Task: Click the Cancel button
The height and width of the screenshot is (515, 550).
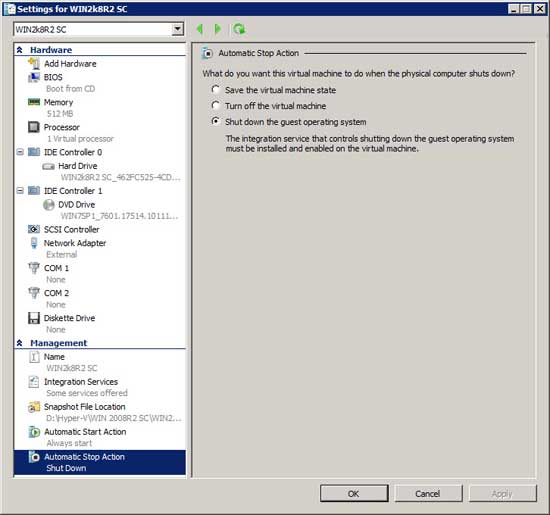Action: pyautogui.click(x=428, y=494)
